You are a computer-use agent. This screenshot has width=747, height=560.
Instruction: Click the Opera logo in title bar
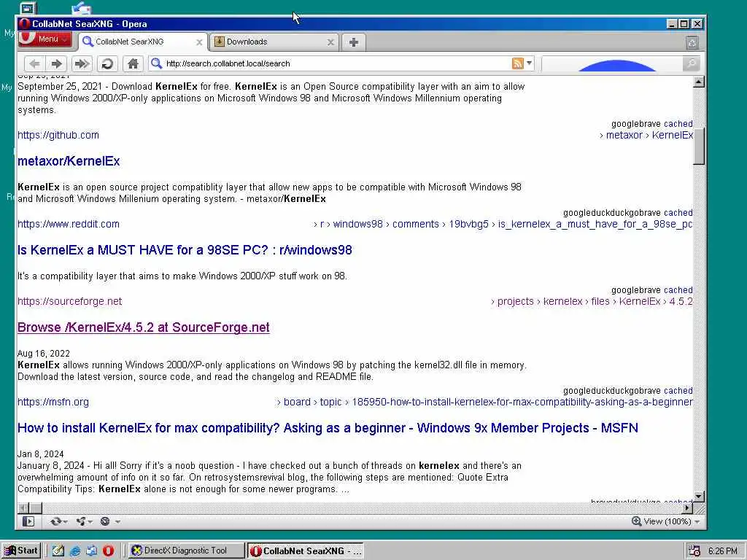(24, 24)
